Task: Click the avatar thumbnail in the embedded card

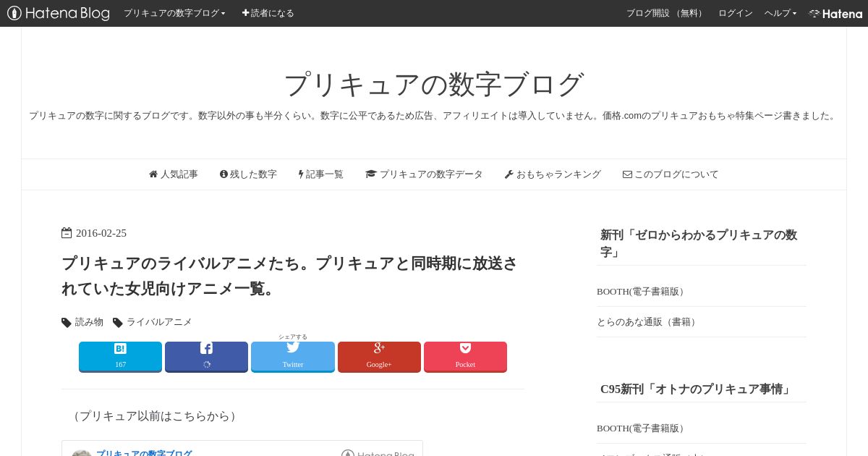Action: coord(82,452)
